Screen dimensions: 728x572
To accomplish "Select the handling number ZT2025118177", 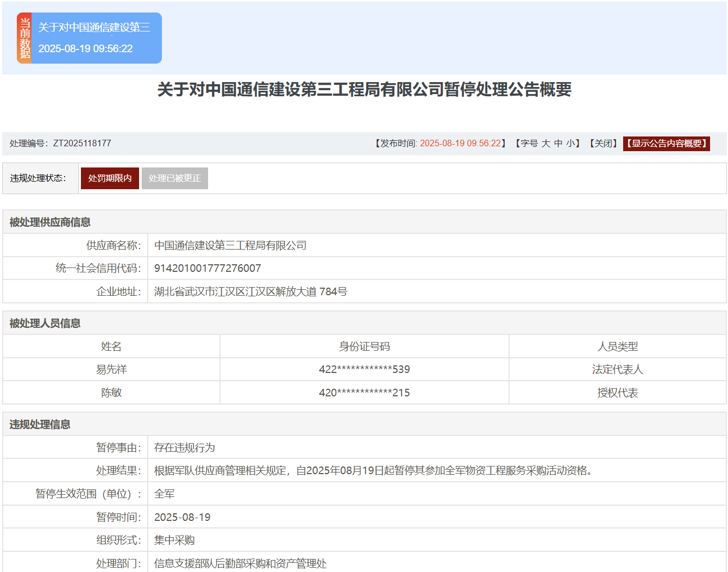I will tap(82, 144).
